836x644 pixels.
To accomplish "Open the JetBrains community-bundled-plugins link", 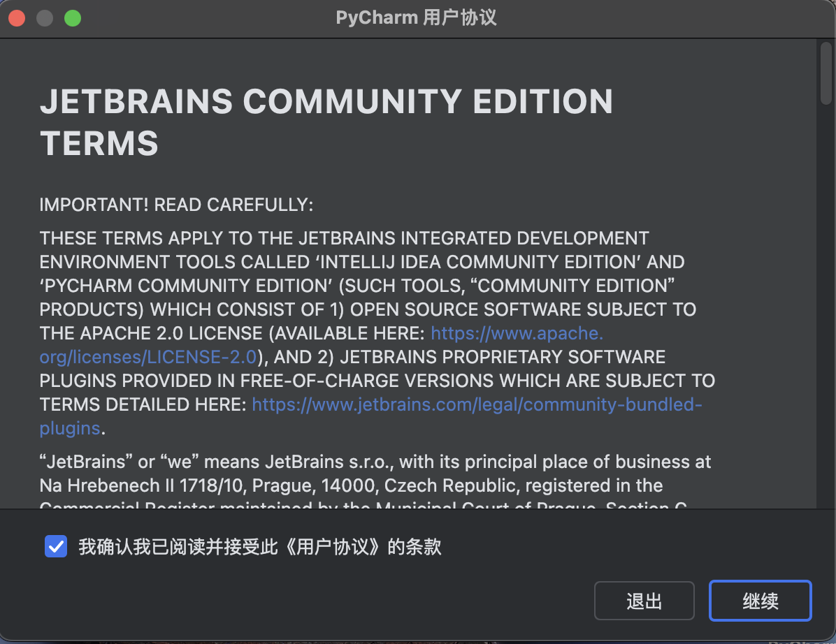I will [477, 405].
